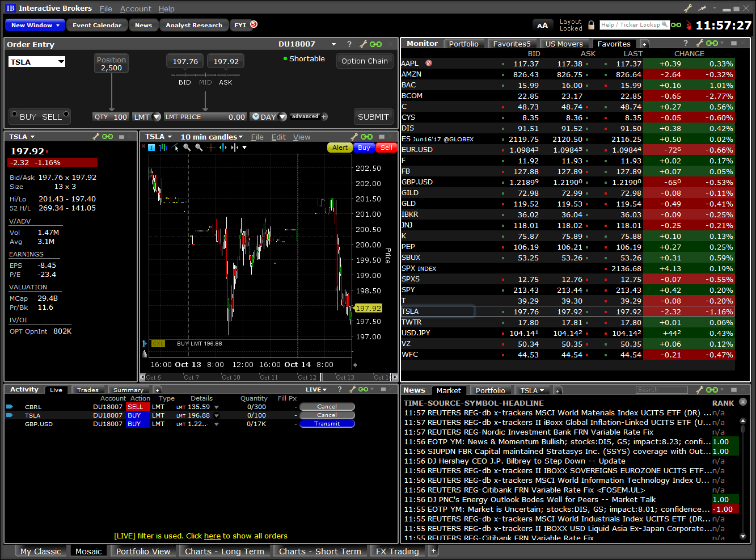
Task: Click the chart crosshair tool icon
Action: [211, 148]
